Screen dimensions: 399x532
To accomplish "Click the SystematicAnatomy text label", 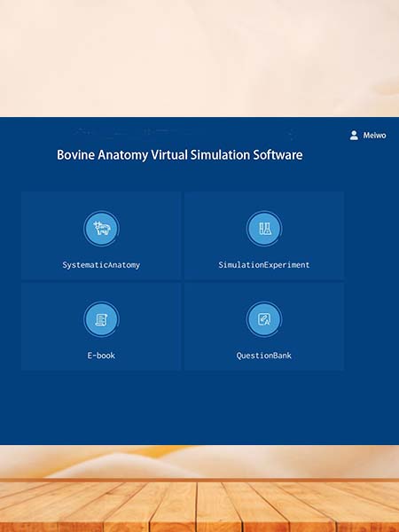I will point(101,265).
